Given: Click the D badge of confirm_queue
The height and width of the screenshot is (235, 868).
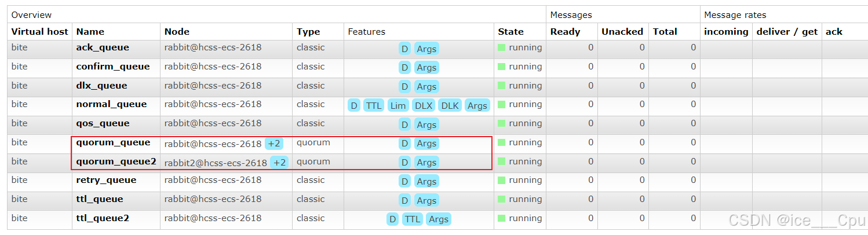Looking at the screenshot, I should pos(404,67).
